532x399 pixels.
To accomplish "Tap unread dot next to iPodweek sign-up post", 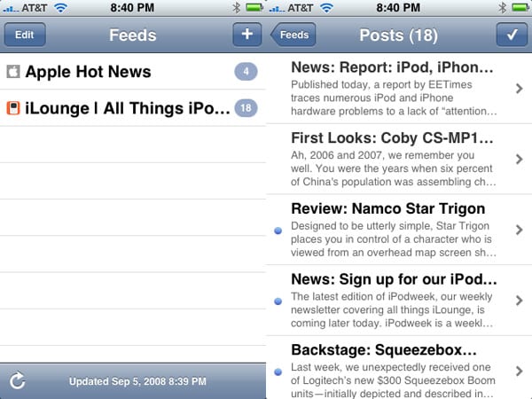I will 278,301.
